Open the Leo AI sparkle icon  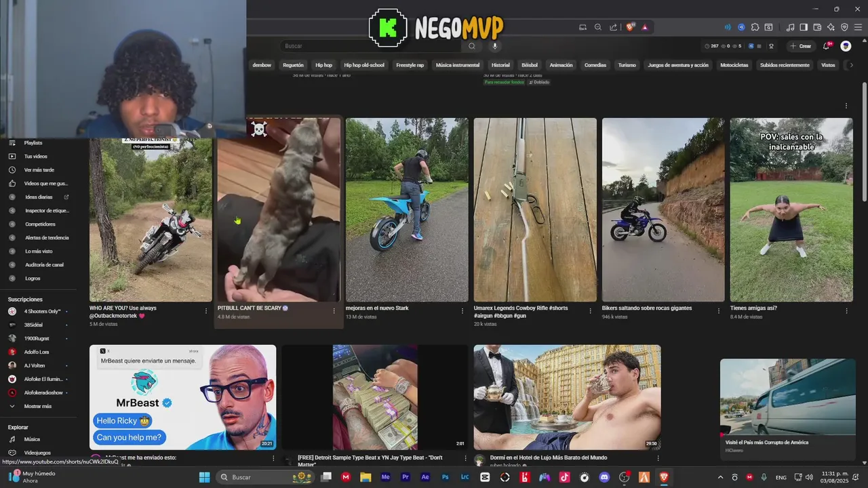pos(831,27)
